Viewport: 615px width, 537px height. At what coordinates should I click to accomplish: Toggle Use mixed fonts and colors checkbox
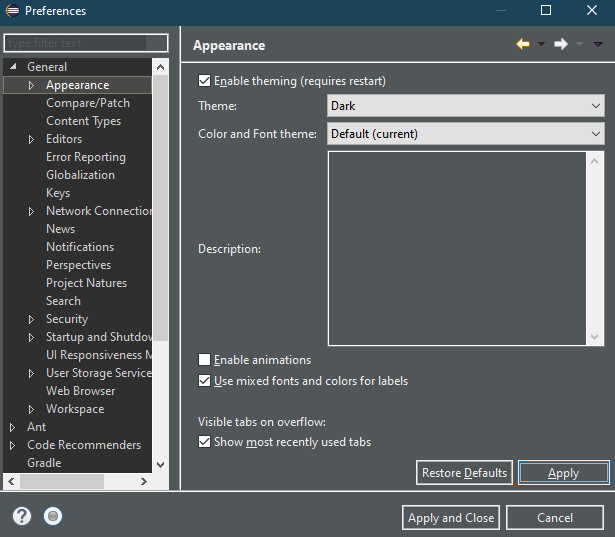point(205,381)
